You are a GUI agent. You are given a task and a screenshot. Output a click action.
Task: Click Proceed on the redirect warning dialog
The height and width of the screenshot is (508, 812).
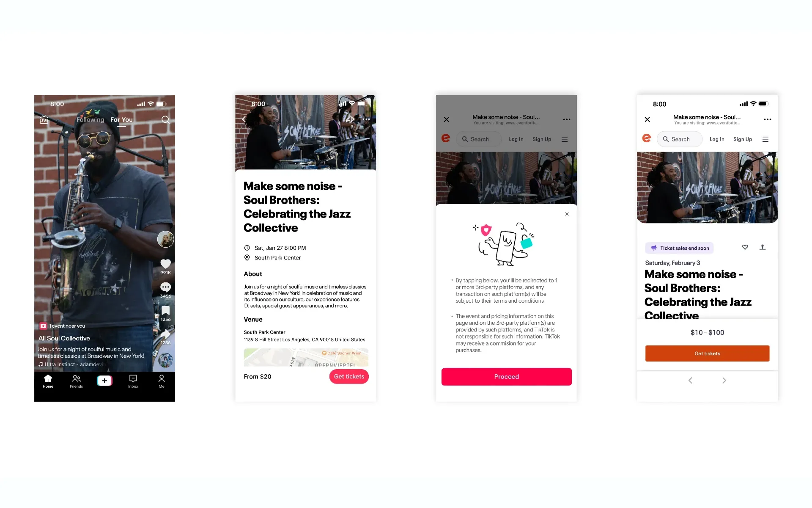pyautogui.click(x=506, y=376)
